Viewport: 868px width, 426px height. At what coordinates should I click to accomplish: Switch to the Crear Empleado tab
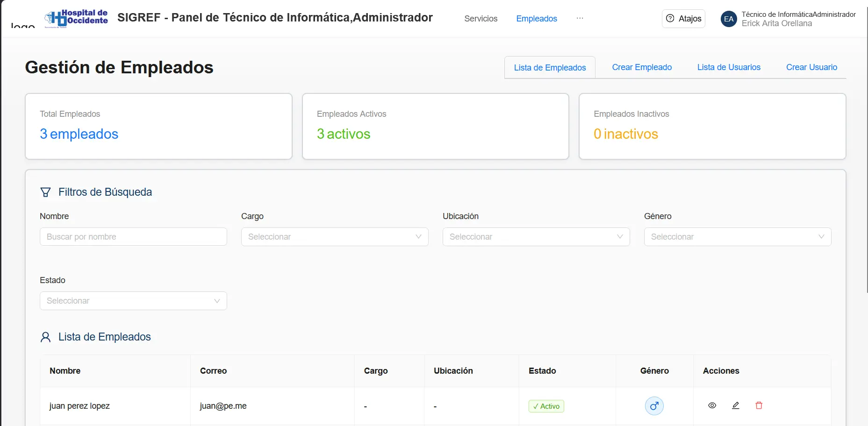pos(641,67)
